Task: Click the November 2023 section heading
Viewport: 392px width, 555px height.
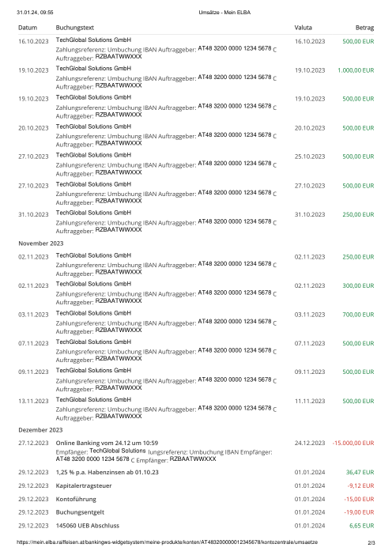Action: [40, 244]
